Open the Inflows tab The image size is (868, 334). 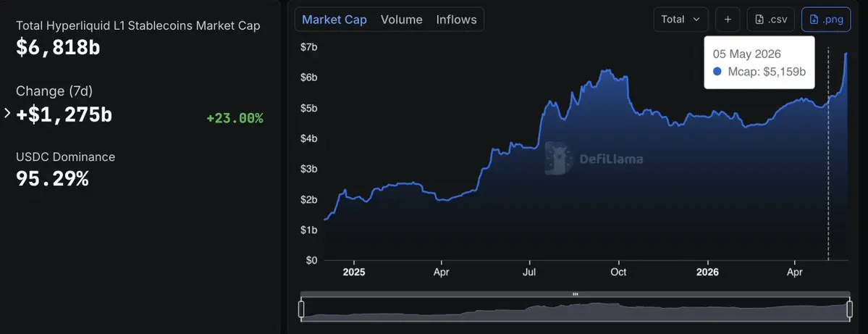(x=456, y=20)
